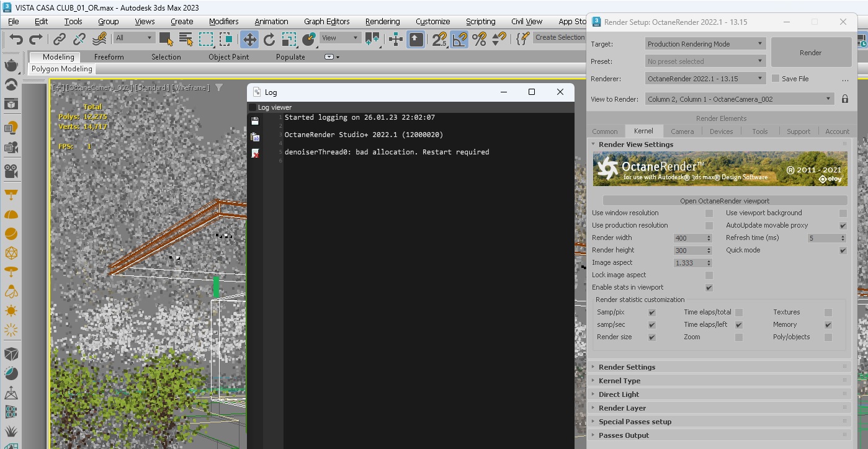
Task: Click the Edit Named Selection Sets icon
Action: click(x=522, y=38)
